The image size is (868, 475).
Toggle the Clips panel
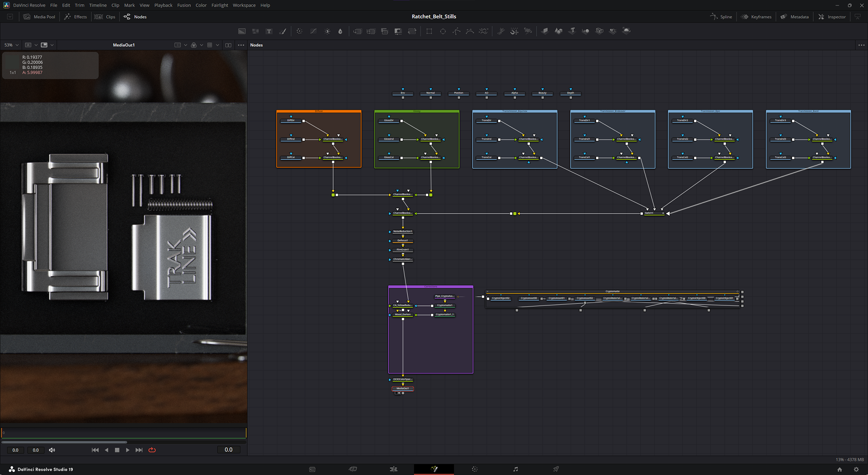(x=105, y=17)
